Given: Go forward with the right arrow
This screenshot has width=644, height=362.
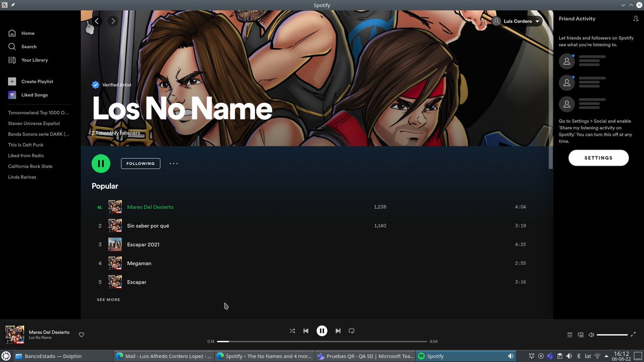Looking at the screenshot, I should pyautogui.click(x=113, y=21).
